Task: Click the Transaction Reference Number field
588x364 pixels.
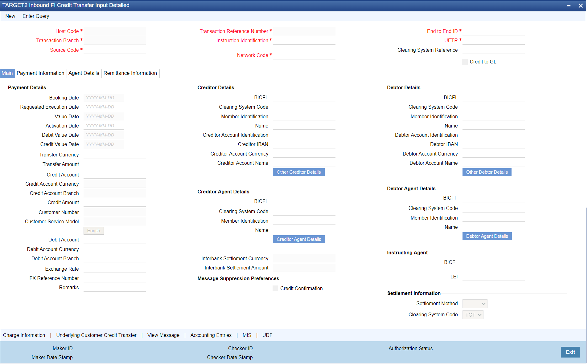Action: tap(304, 31)
